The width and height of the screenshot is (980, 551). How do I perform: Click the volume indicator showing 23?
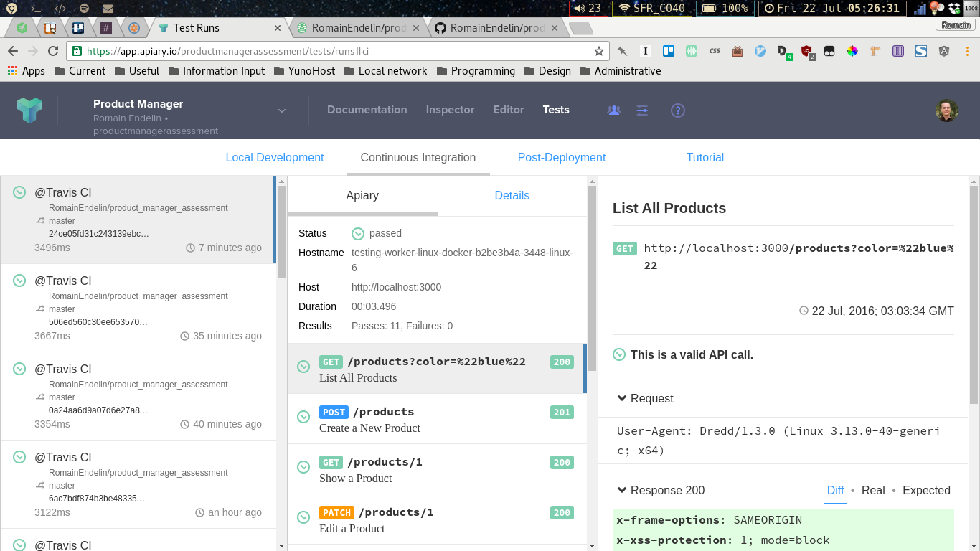click(x=588, y=9)
